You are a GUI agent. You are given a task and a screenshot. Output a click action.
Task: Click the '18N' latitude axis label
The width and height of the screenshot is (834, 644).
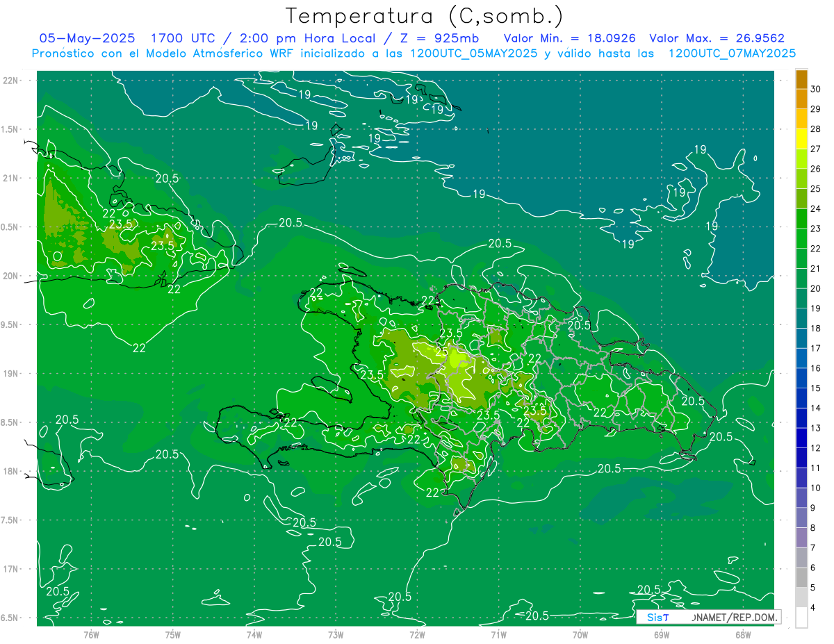pos(10,472)
